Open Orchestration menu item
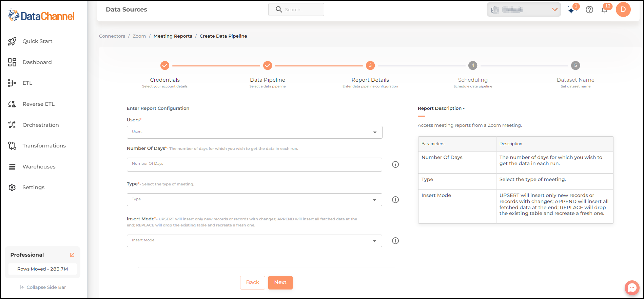Viewport: 644px width, 299px height. 41,125
